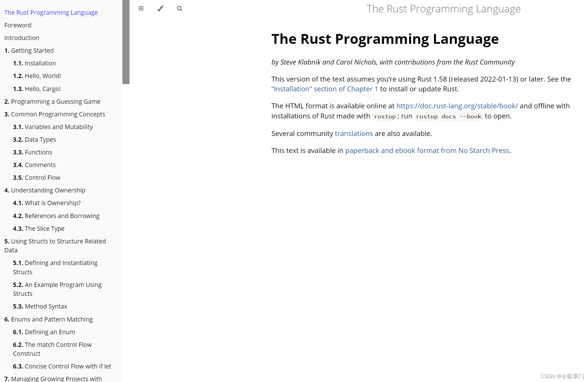Open 1.2. Hello, World!
The height and width of the screenshot is (382, 588).
37,76
